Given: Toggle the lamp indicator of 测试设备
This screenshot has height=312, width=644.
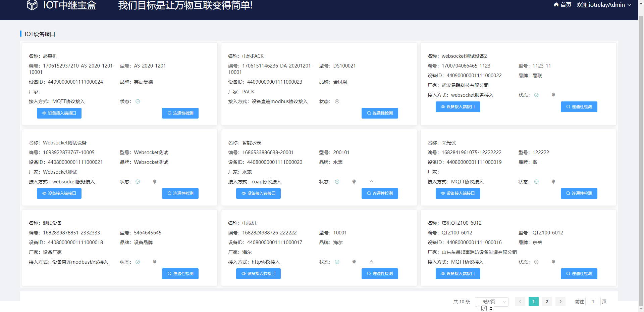Looking at the screenshot, I should click(x=155, y=262).
